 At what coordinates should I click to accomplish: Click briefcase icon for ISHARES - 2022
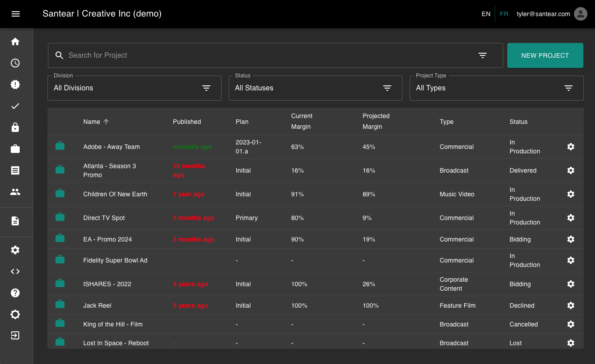[x=60, y=283]
